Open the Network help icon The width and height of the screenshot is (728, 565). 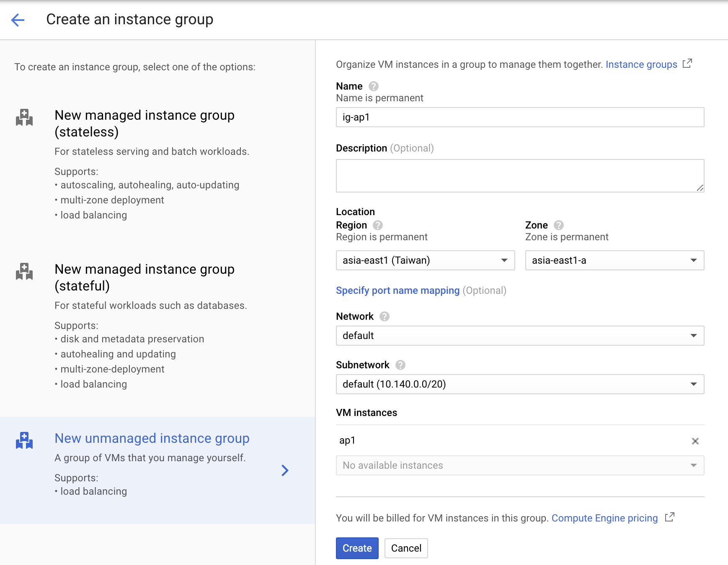[x=385, y=316]
